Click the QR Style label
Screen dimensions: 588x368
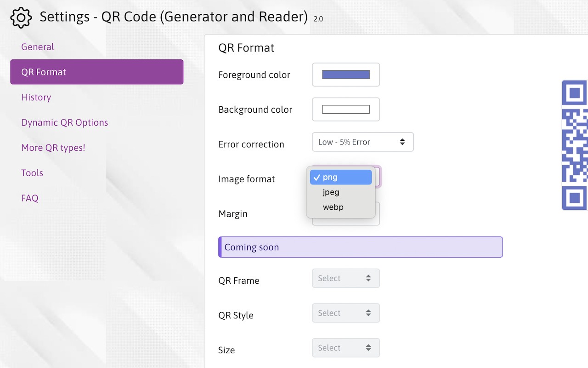[x=236, y=316]
